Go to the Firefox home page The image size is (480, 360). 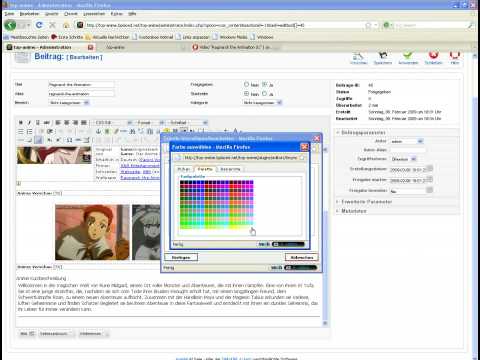tap(66, 25)
